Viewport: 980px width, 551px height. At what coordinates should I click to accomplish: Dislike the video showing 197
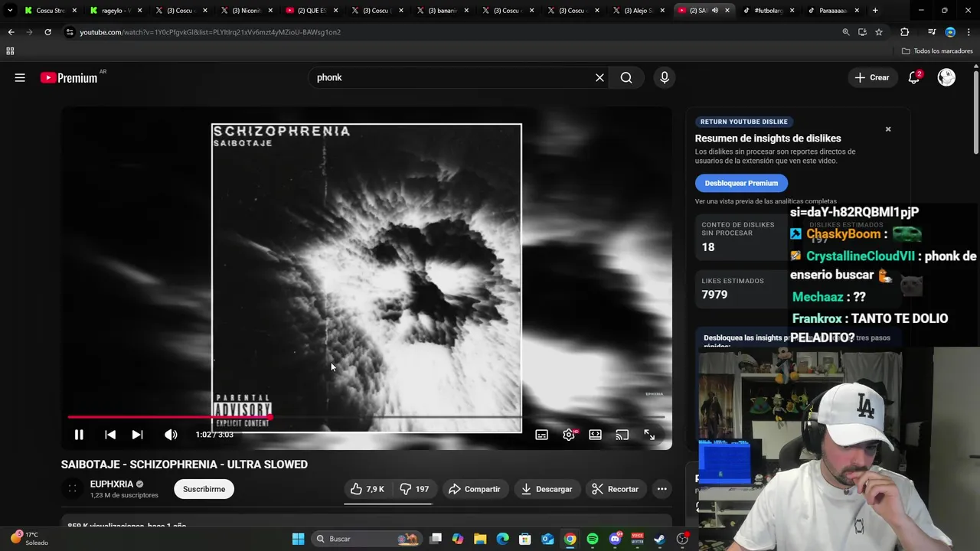tap(415, 489)
